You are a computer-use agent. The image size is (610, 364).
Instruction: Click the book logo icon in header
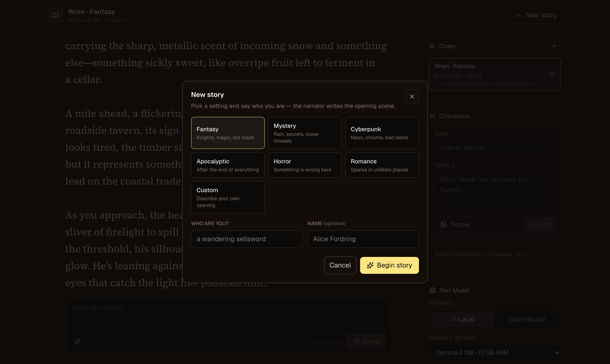click(55, 15)
